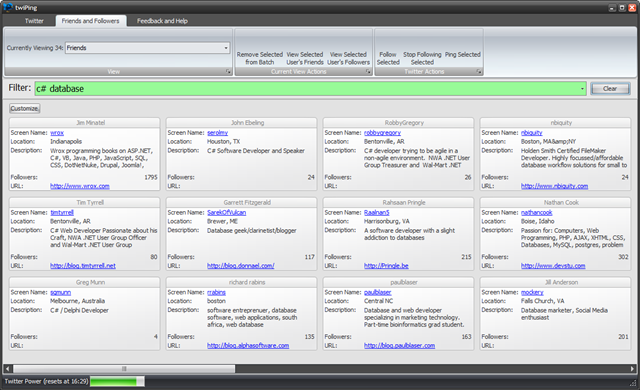Switch to the Twitter tab
This screenshot has width=640, height=390.
tap(34, 21)
